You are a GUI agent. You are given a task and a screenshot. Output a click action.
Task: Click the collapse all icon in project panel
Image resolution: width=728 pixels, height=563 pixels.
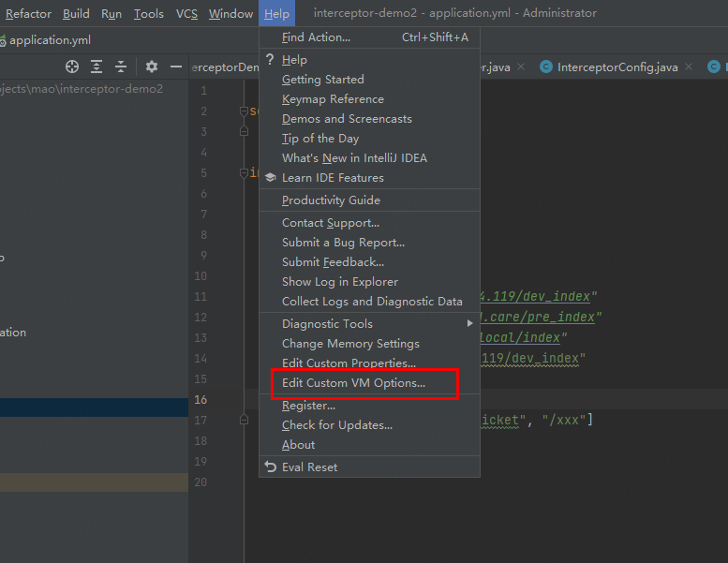(x=121, y=67)
